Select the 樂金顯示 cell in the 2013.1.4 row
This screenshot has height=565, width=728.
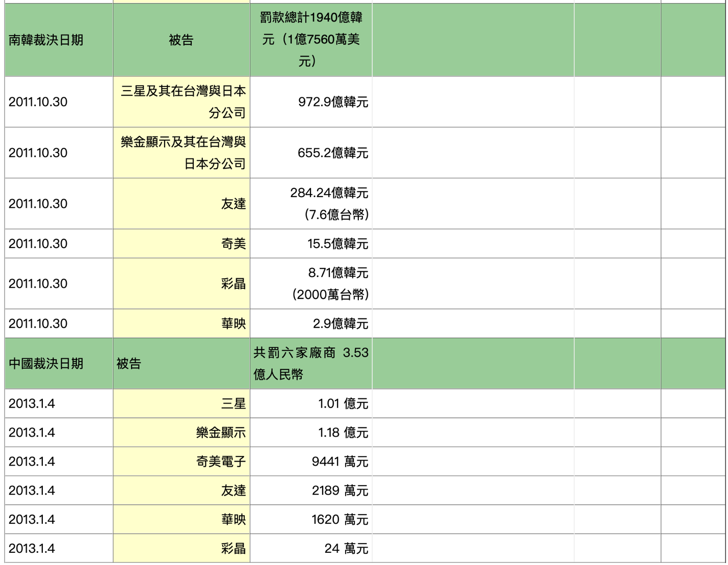[181, 433]
